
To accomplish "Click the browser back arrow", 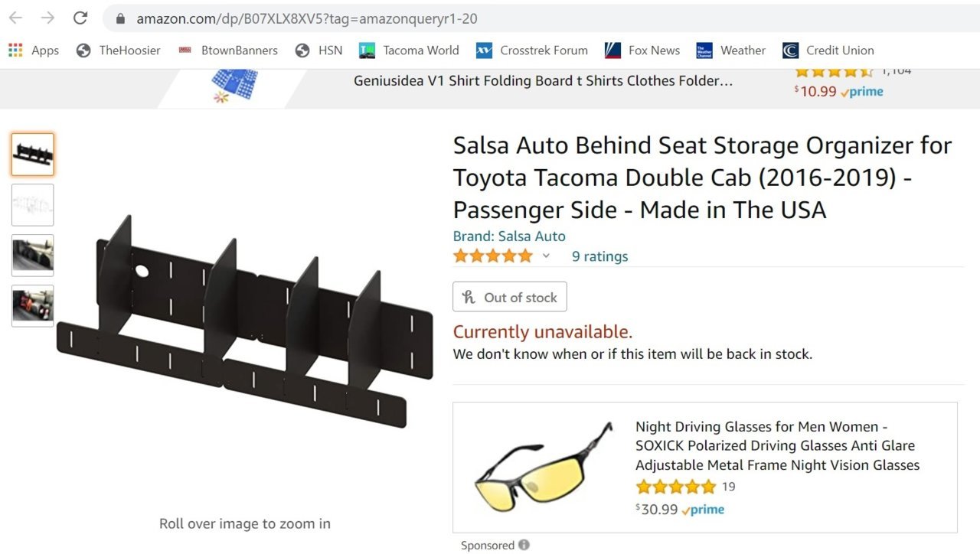I will [x=15, y=18].
